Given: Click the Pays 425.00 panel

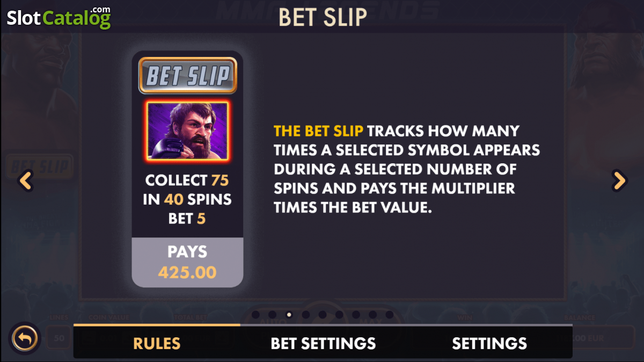Looking at the screenshot, I should [187, 262].
